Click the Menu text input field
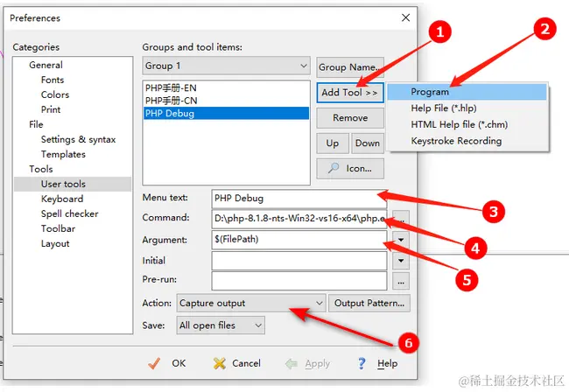The height and width of the screenshot is (392, 569). pos(299,199)
